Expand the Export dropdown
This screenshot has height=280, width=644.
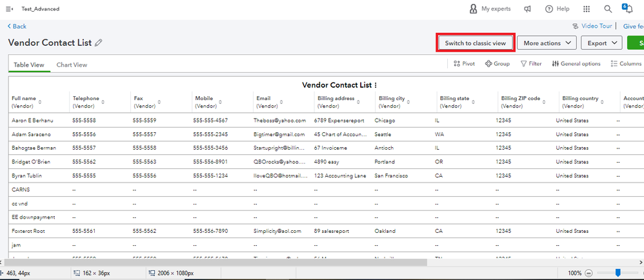pyautogui.click(x=601, y=43)
